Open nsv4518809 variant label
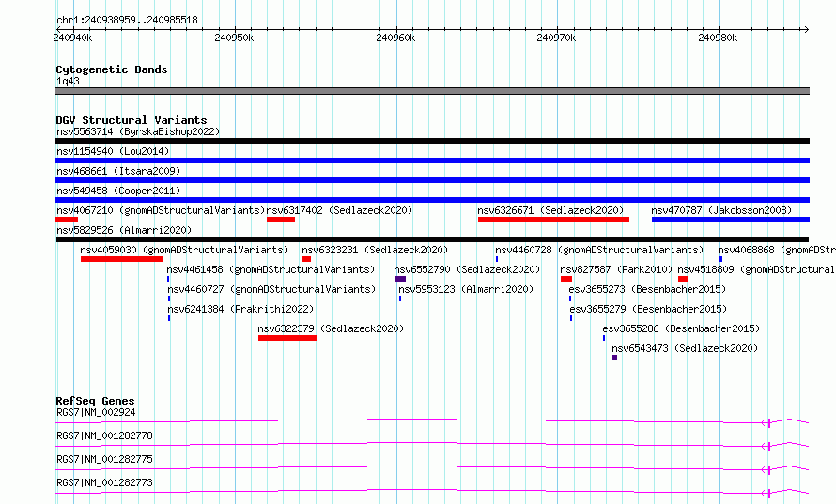The width and height of the screenshot is (836, 504). [x=756, y=269]
